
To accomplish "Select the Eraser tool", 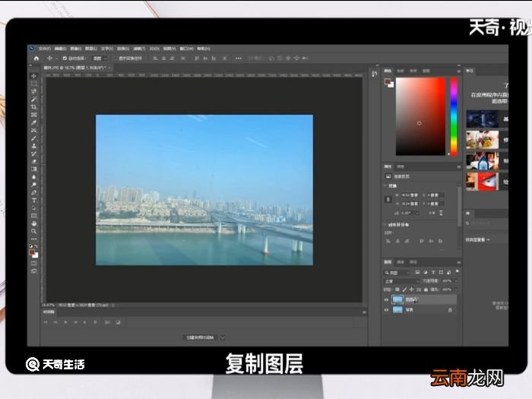I will pos(33,161).
